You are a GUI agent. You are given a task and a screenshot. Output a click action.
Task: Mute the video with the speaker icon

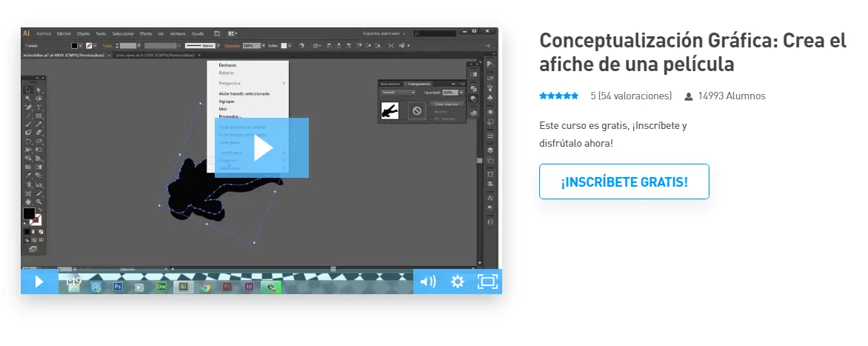(x=427, y=282)
